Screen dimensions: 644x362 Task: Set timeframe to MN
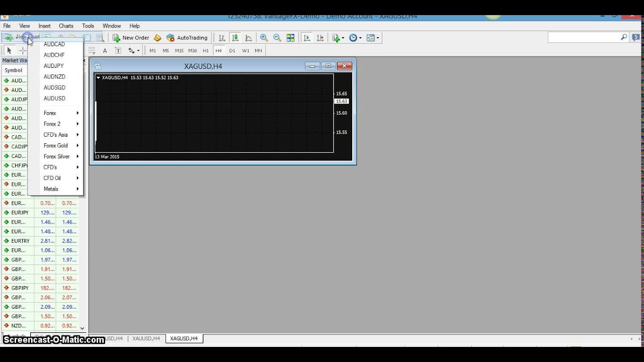tap(258, 50)
